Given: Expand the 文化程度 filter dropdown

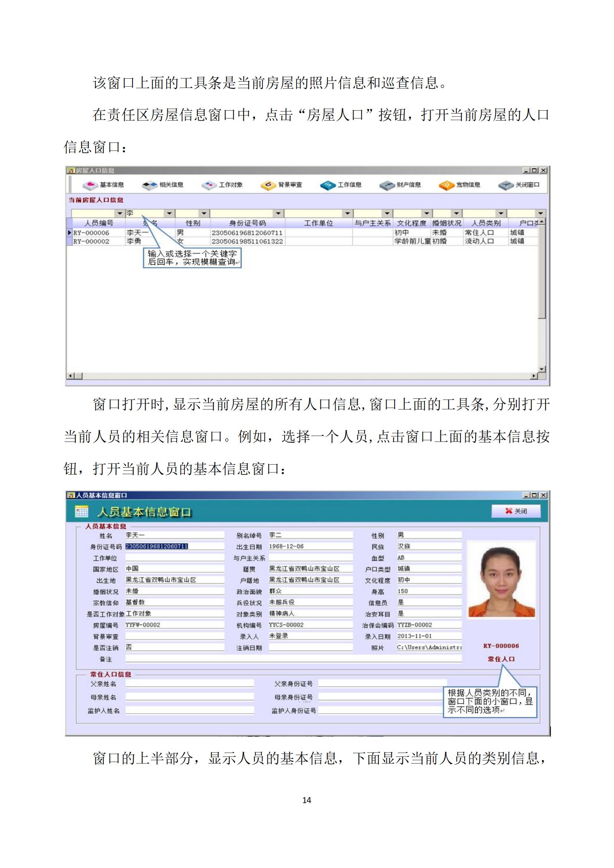Looking at the screenshot, I should click(x=427, y=214).
